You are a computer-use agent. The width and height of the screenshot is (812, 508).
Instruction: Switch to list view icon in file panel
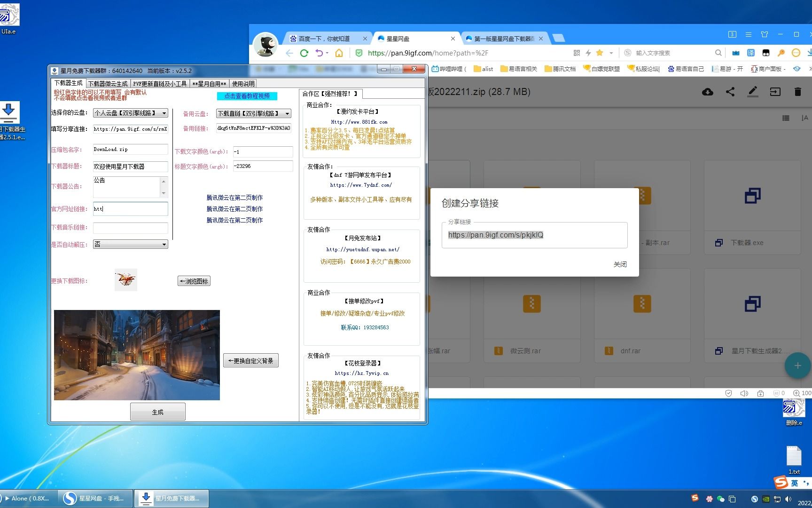(786, 118)
